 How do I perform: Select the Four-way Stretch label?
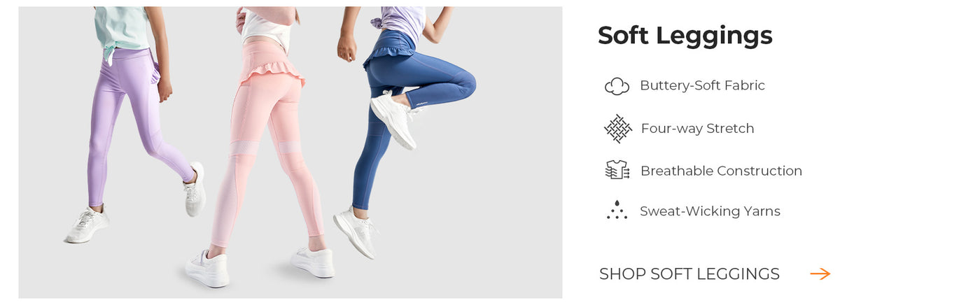(697, 129)
